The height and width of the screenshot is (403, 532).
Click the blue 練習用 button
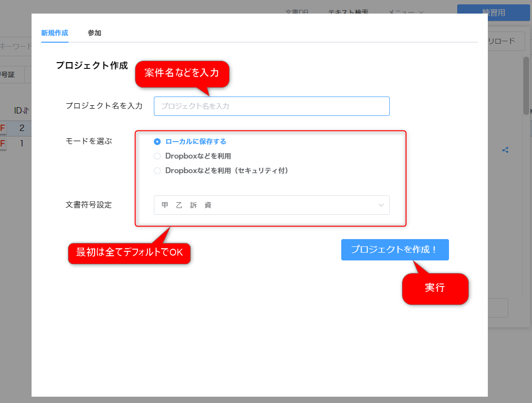pyautogui.click(x=493, y=13)
